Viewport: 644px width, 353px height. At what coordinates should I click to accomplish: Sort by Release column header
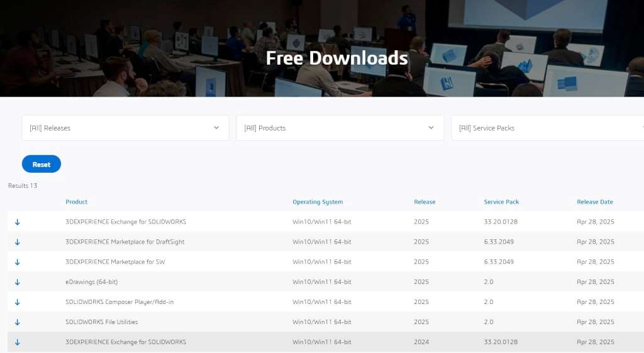(425, 202)
